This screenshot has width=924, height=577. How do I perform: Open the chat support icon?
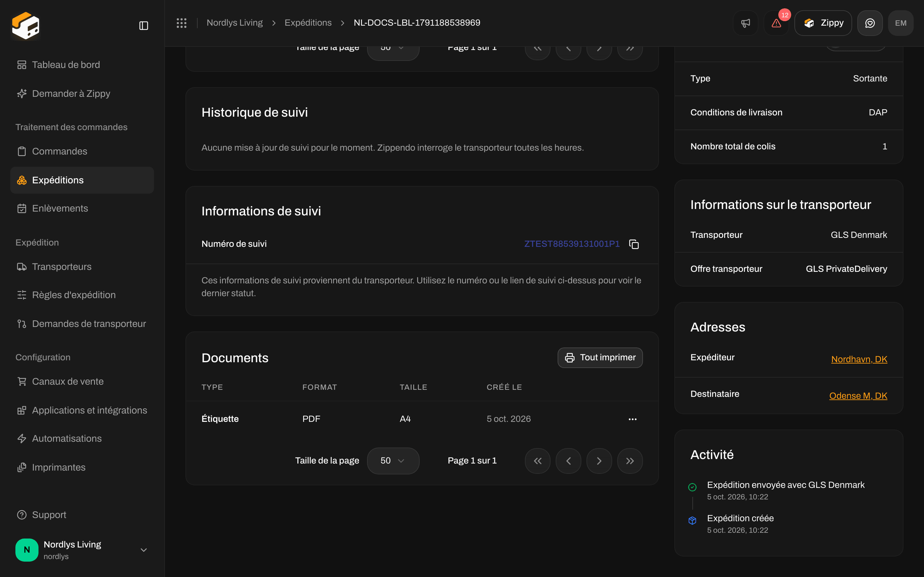[x=870, y=23]
